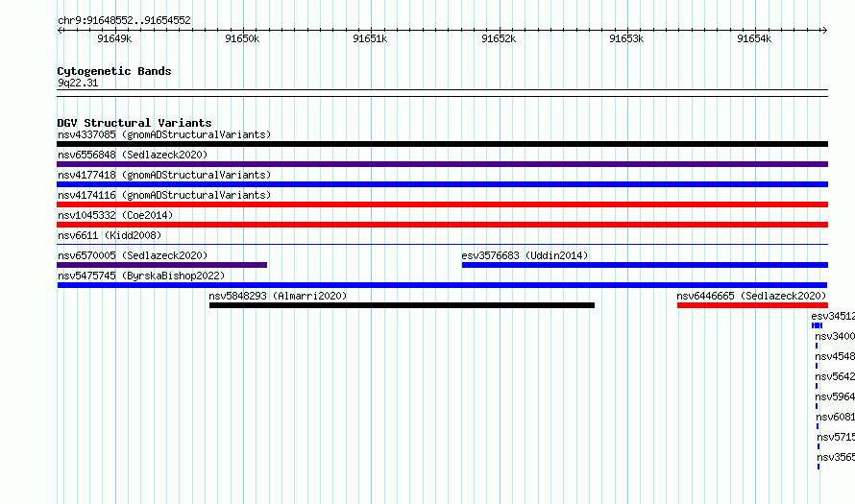The image size is (855, 504).
Task: Open the nsv5475745 (ByrskaBishop2022) label
Action: 141,276
